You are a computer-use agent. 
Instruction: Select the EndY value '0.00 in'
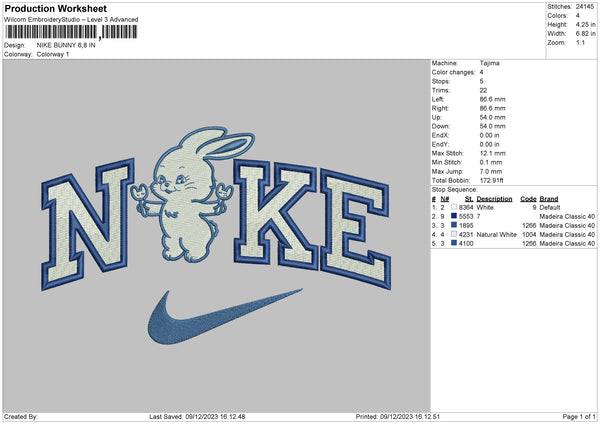pyautogui.click(x=489, y=144)
